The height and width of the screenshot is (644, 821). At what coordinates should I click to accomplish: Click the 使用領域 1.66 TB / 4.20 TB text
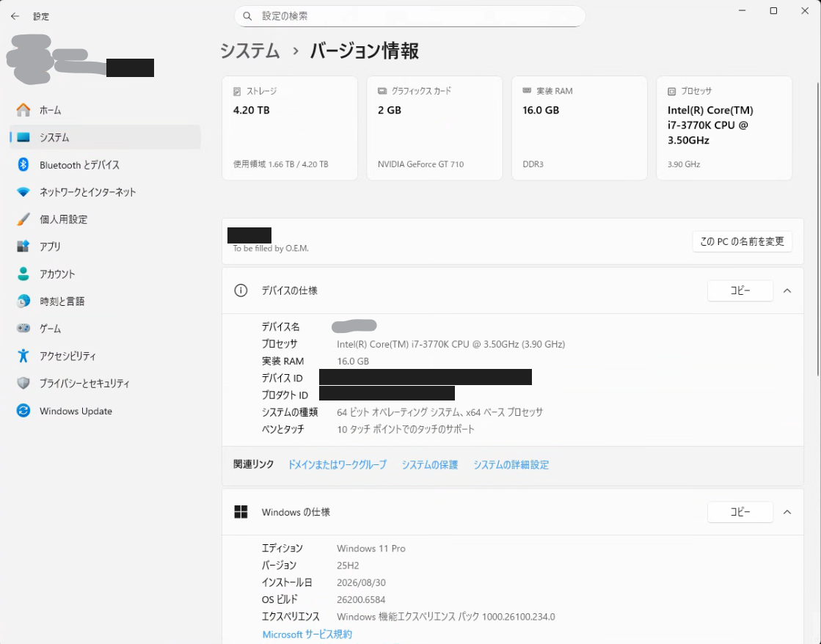[x=281, y=164]
